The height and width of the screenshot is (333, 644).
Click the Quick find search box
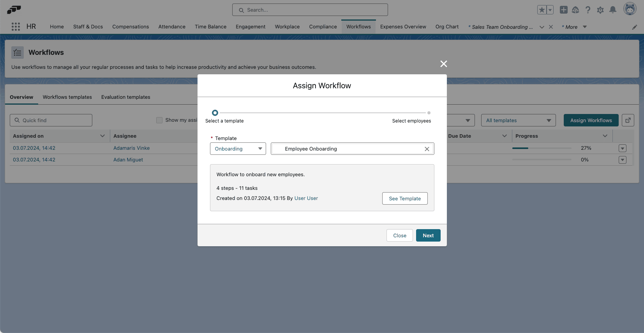coord(51,120)
